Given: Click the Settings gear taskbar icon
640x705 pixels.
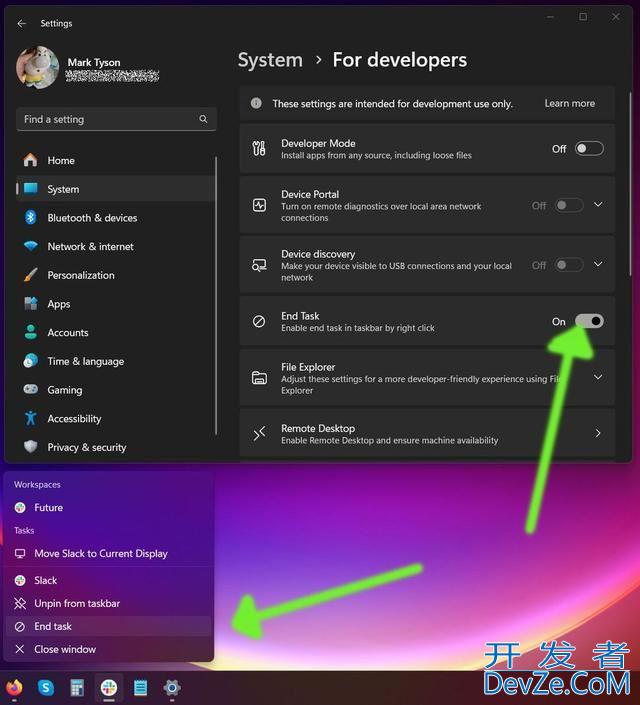Looking at the screenshot, I should point(172,687).
